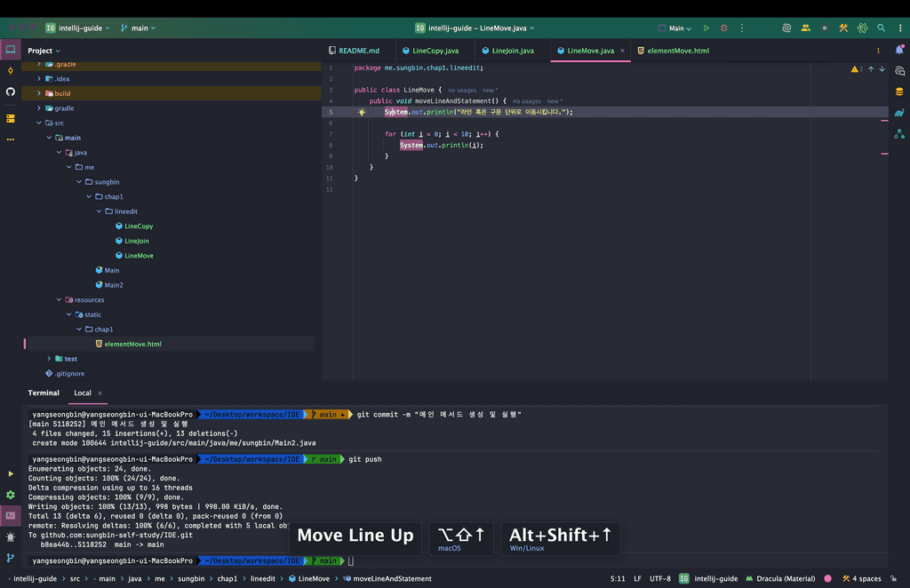
Task: Open the Notifications bell panel
Action: [x=899, y=51]
